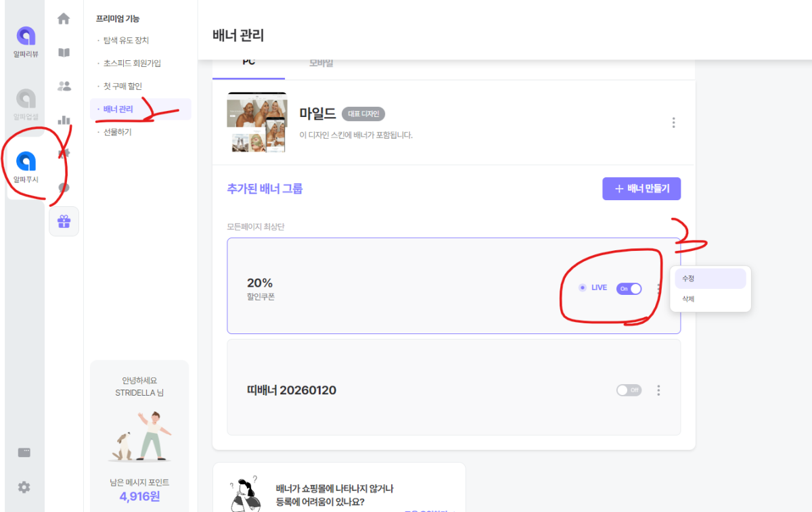Open the card icon in bottom rail

(24, 453)
